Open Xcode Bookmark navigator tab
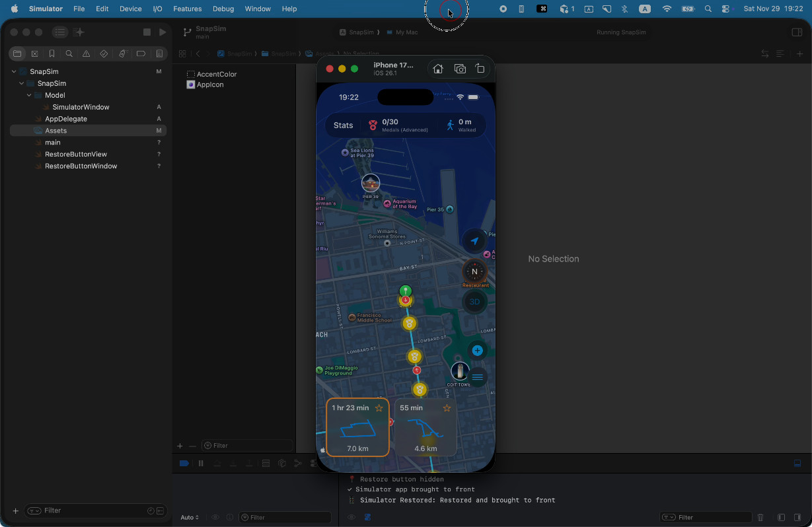Screen dimensions: 812x527 click(x=52, y=53)
